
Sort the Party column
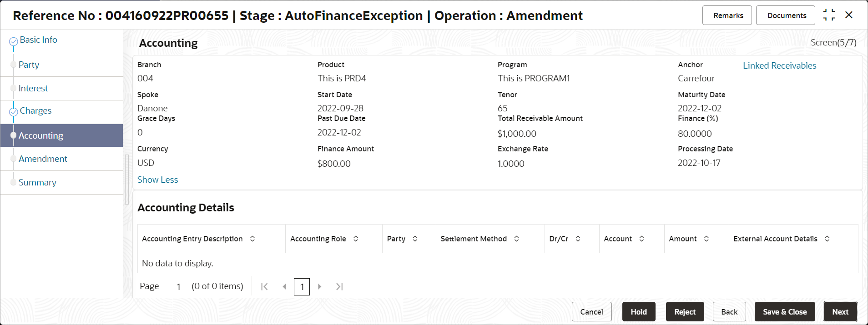(x=415, y=239)
